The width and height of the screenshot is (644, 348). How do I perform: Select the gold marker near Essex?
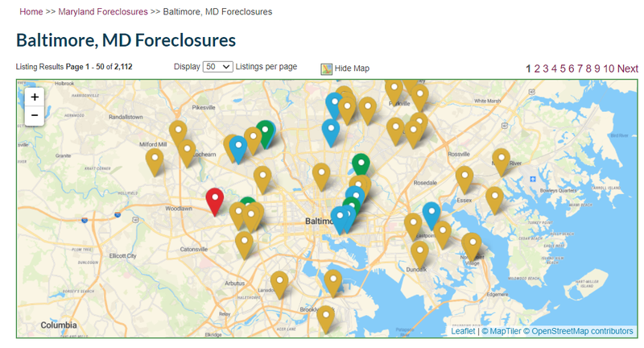pyautogui.click(x=464, y=179)
